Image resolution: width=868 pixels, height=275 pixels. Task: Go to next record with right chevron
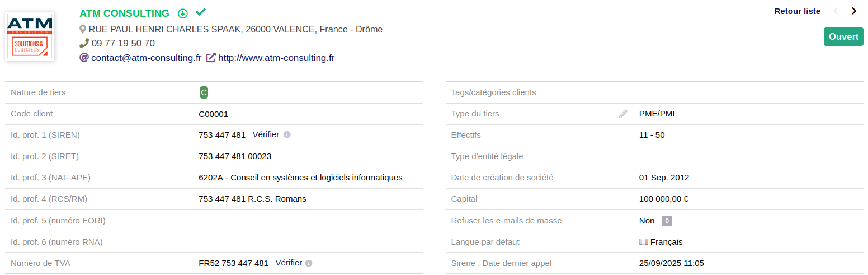(x=853, y=11)
